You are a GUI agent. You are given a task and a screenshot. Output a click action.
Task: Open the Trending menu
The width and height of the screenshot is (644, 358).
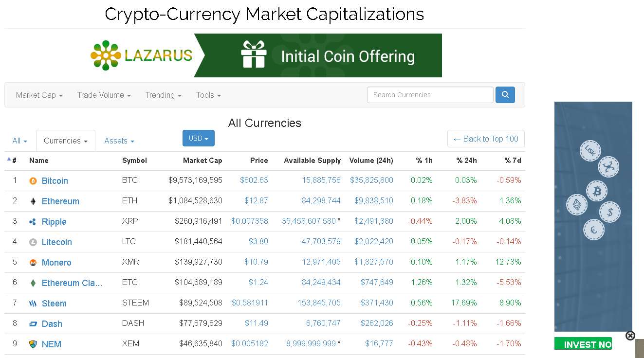[164, 95]
